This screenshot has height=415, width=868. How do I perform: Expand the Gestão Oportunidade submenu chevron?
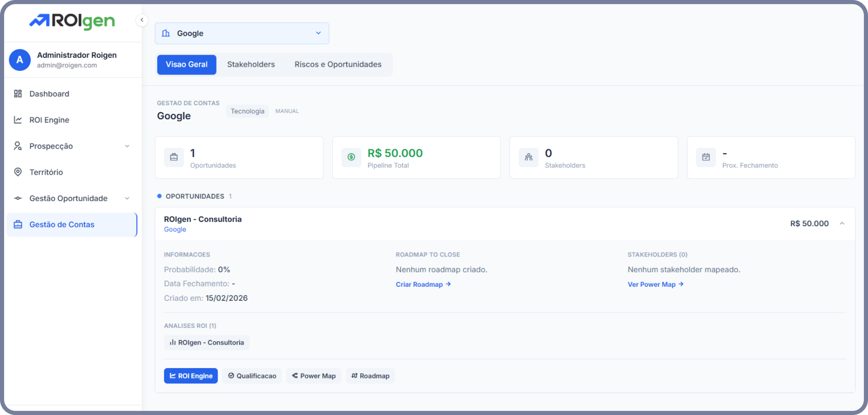point(127,199)
